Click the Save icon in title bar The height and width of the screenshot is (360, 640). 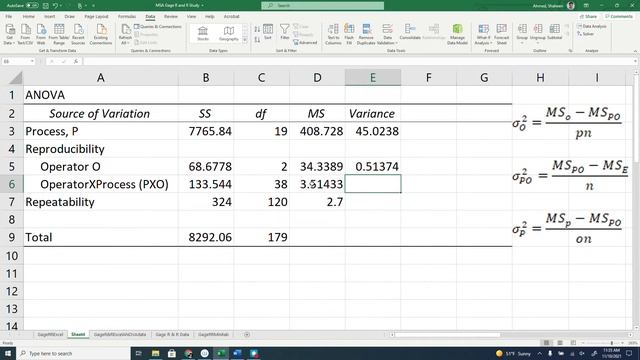click(x=45, y=6)
